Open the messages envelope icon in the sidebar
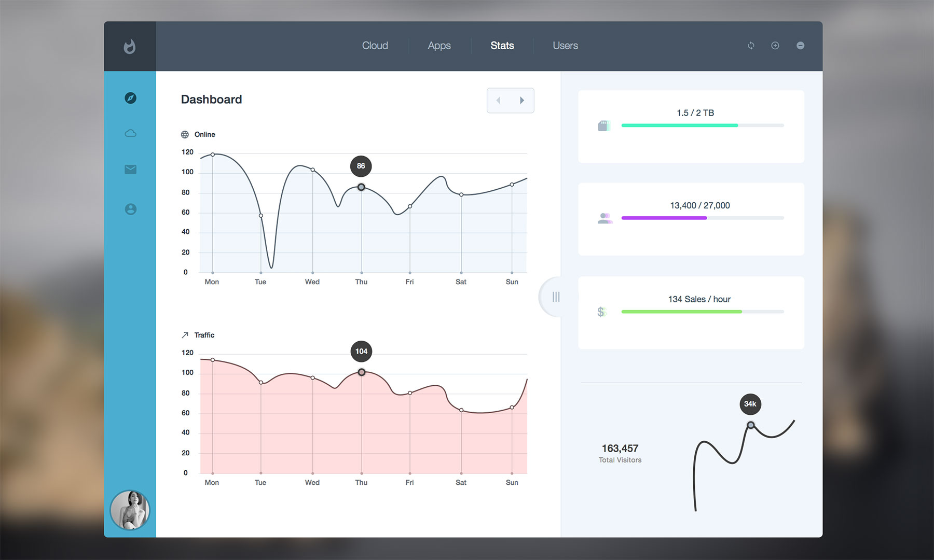The width and height of the screenshot is (934, 560). pyautogui.click(x=130, y=169)
